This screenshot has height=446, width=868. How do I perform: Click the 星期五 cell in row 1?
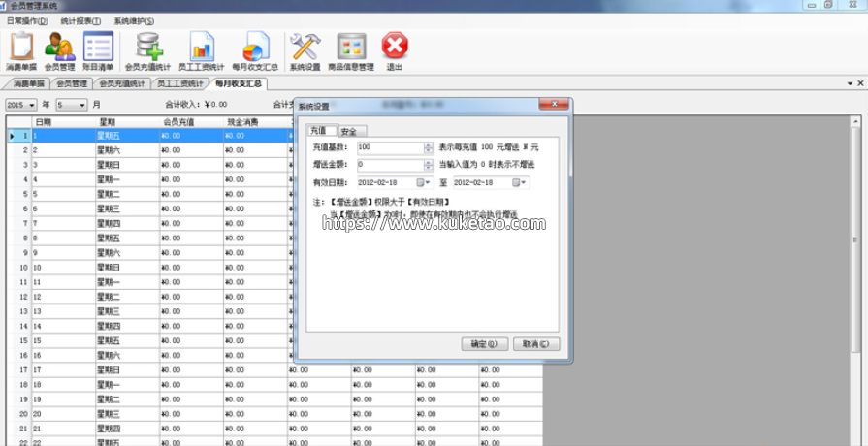pos(128,136)
